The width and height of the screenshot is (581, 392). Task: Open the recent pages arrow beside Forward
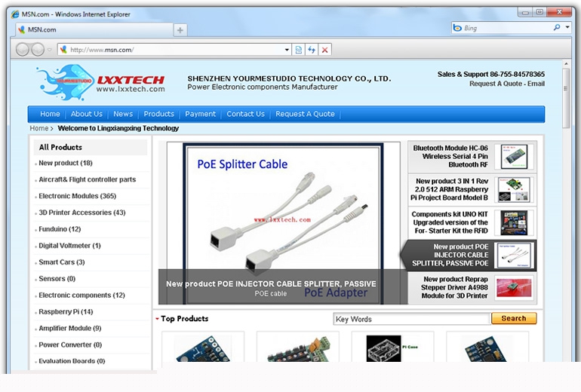pos(50,50)
